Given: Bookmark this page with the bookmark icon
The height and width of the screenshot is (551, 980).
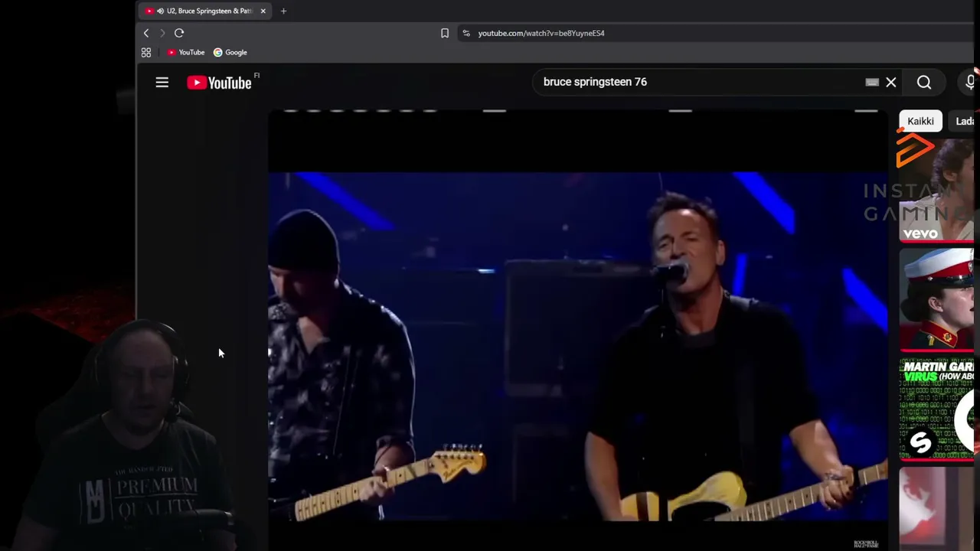Looking at the screenshot, I should point(445,33).
